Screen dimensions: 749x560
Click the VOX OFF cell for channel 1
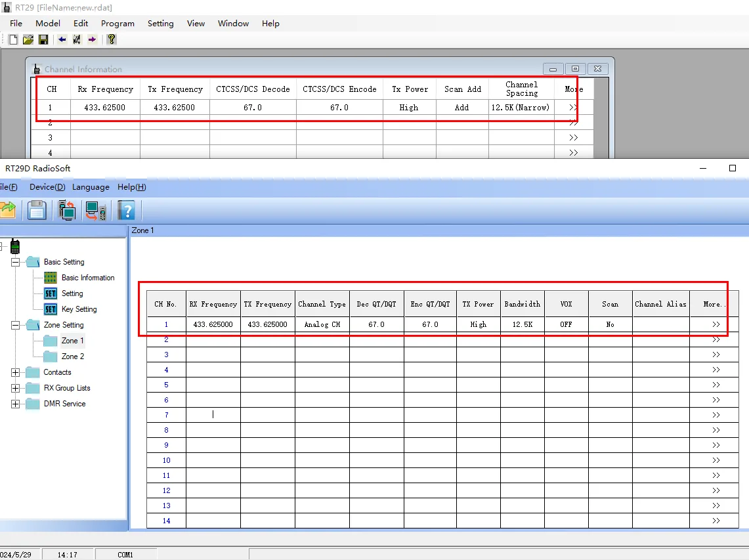pos(566,324)
